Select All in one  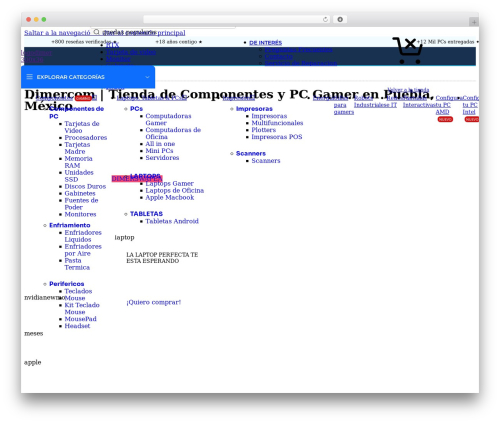click(x=160, y=144)
